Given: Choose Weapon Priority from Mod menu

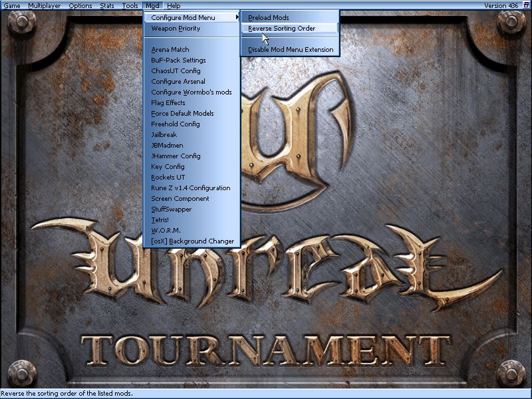Looking at the screenshot, I should (176, 29).
